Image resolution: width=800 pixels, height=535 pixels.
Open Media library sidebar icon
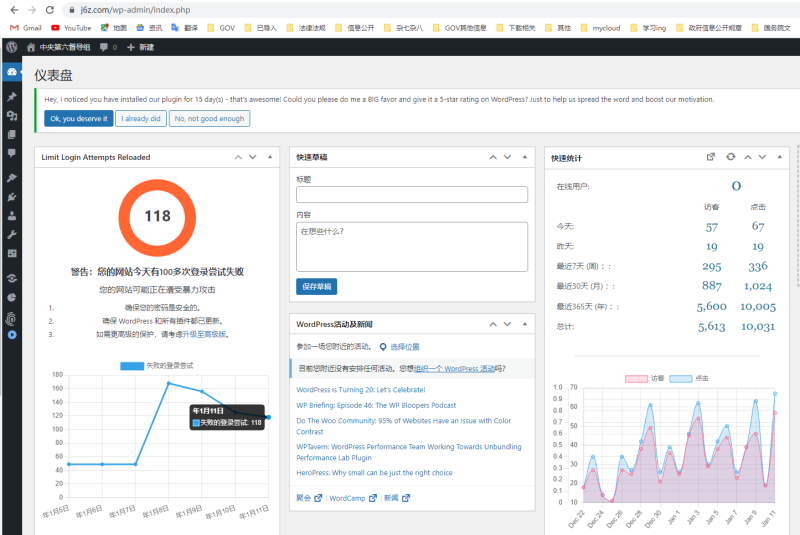[x=12, y=116]
